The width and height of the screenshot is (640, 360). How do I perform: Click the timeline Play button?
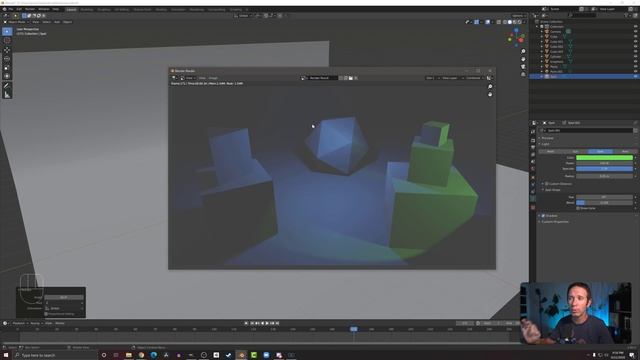tap(267, 323)
